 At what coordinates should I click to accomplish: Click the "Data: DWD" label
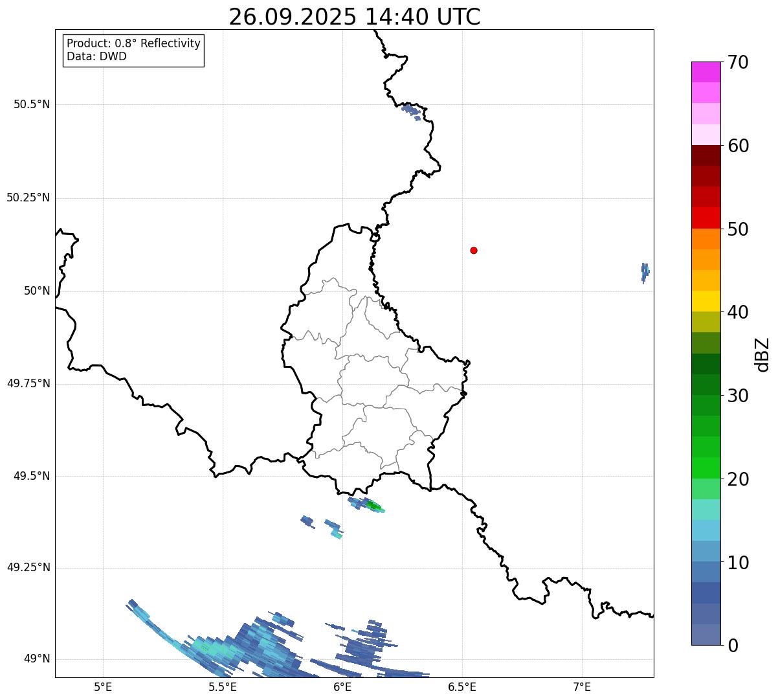[x=97, y=56]
